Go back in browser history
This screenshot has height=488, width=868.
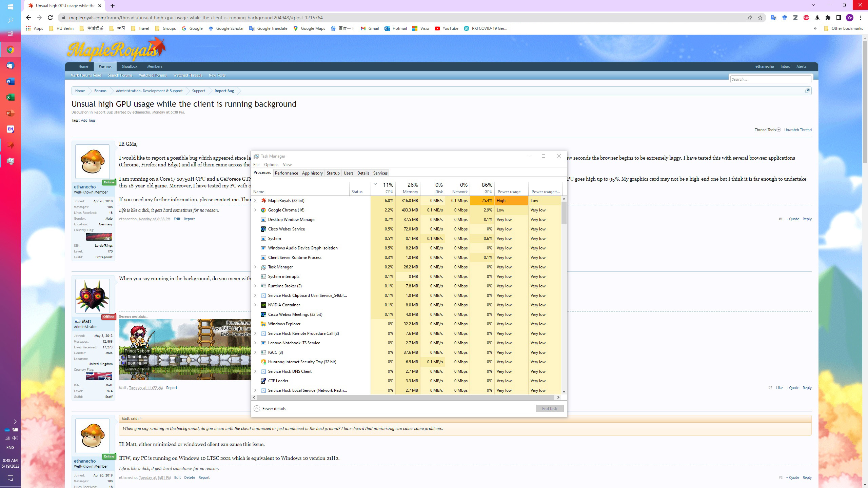point(28,18)
